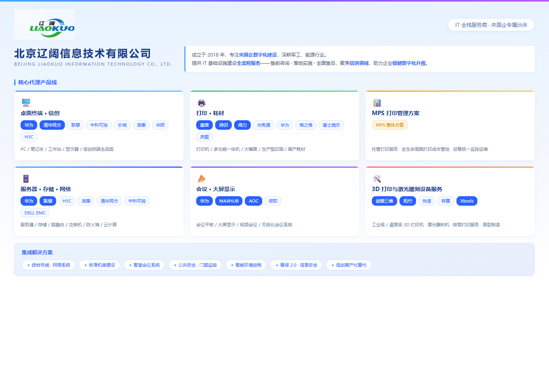The image size is (549, 392).
Task: Select the 诗印 tag in 打印 • 耗材
Action: (x=223, y=125)
